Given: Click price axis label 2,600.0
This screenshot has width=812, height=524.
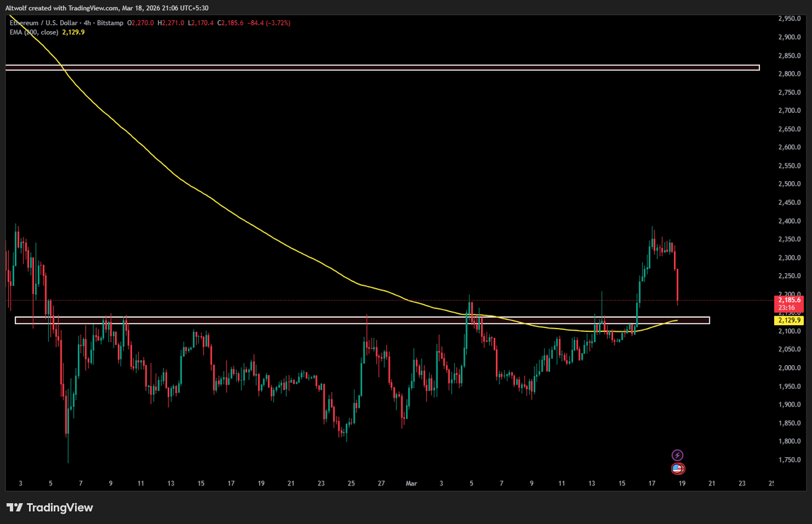Looking at the screenshot, I should click(x=789, y=147).
